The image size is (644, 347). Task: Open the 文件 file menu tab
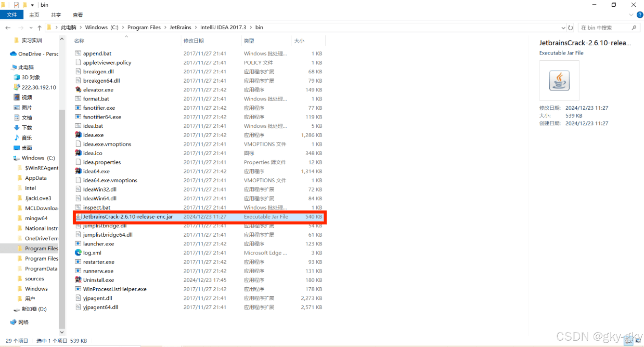12,15
